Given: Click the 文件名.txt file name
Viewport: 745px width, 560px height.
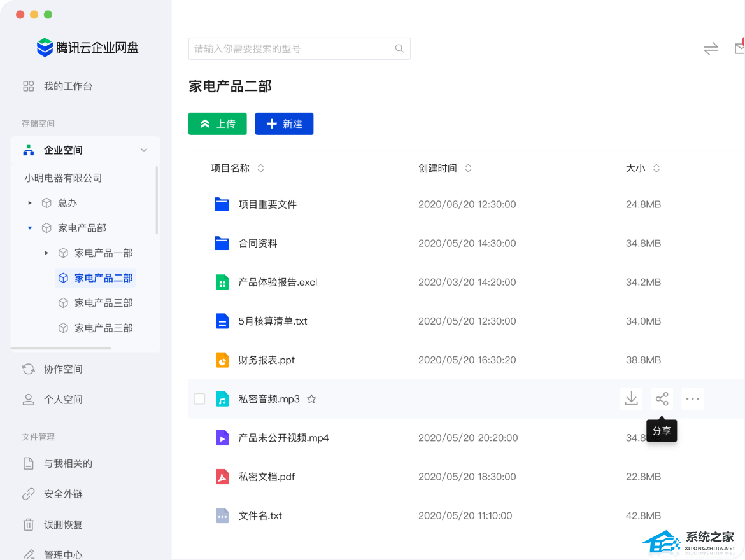Looking at the screenshot, I should [x=260, y=516].
